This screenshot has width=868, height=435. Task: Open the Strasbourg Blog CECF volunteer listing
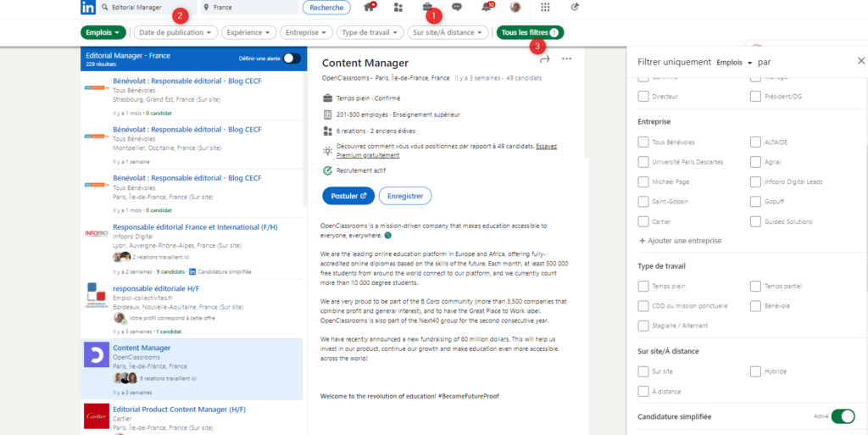[x=187, y=81]
